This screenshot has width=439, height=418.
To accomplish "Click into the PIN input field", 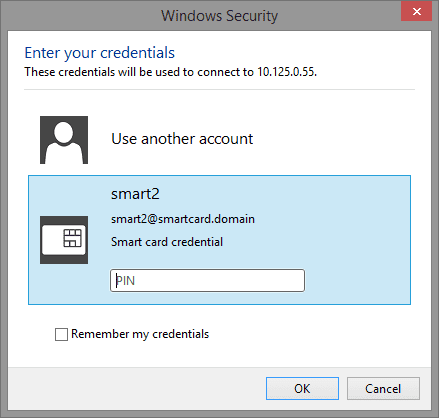I will (x=207, y=281).
